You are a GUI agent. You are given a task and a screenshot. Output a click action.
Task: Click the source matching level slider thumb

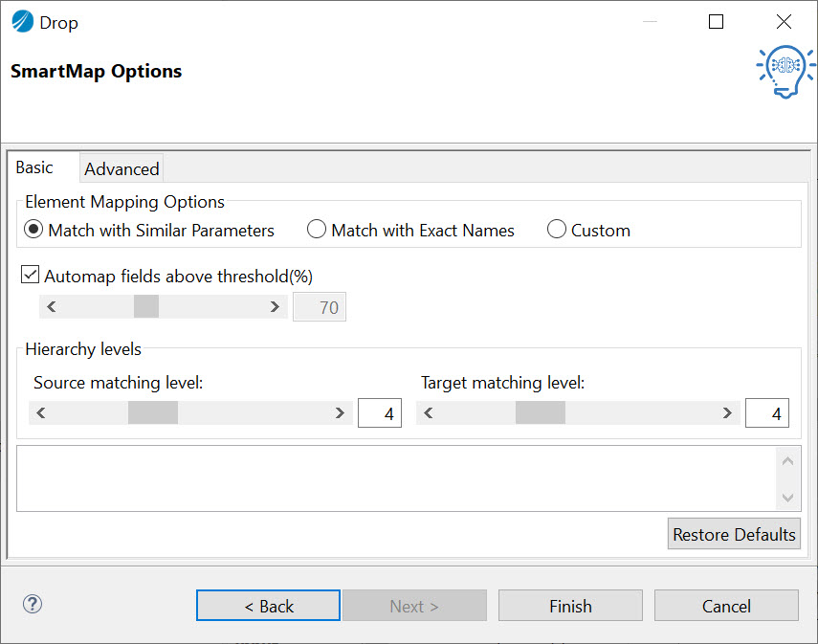153,413
